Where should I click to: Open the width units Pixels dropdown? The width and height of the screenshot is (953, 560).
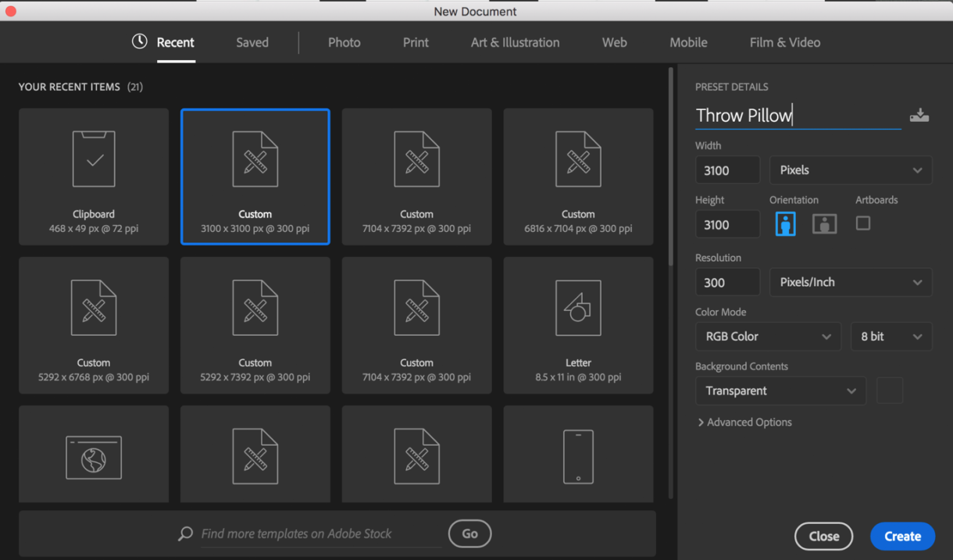pos(851,170)
